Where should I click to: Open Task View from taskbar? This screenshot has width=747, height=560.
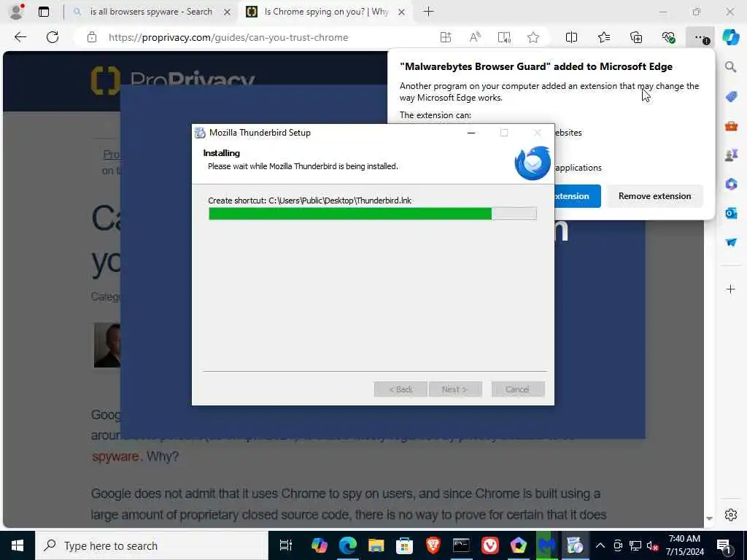tap(285, 545)
